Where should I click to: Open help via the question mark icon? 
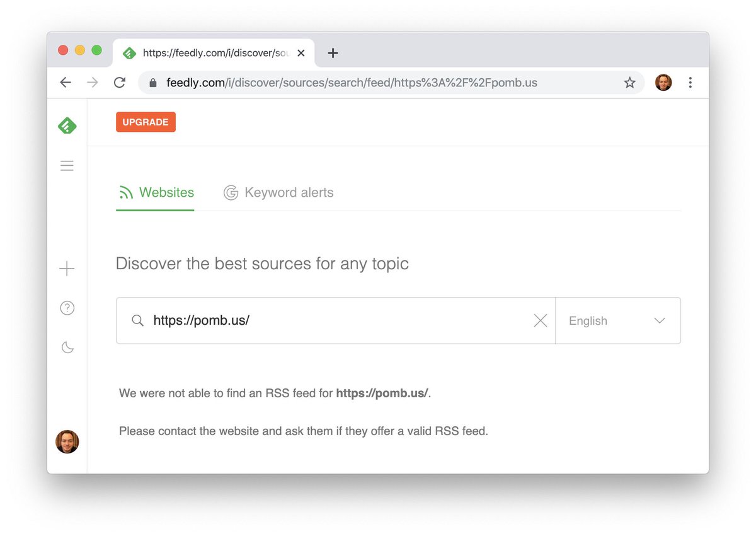point(67,308)
